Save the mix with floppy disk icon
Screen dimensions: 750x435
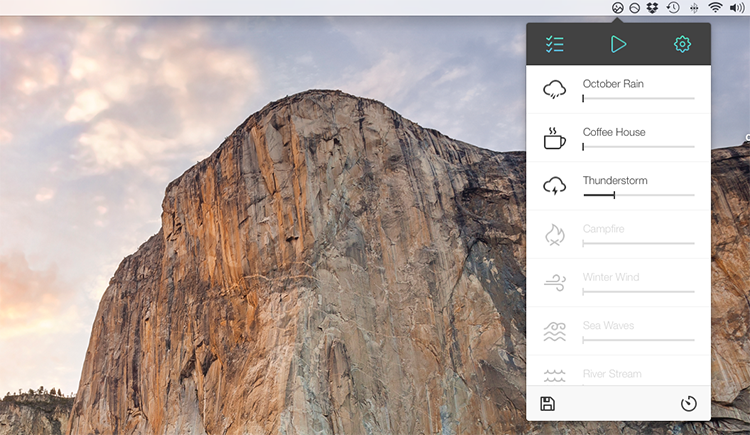click(547, 404)
